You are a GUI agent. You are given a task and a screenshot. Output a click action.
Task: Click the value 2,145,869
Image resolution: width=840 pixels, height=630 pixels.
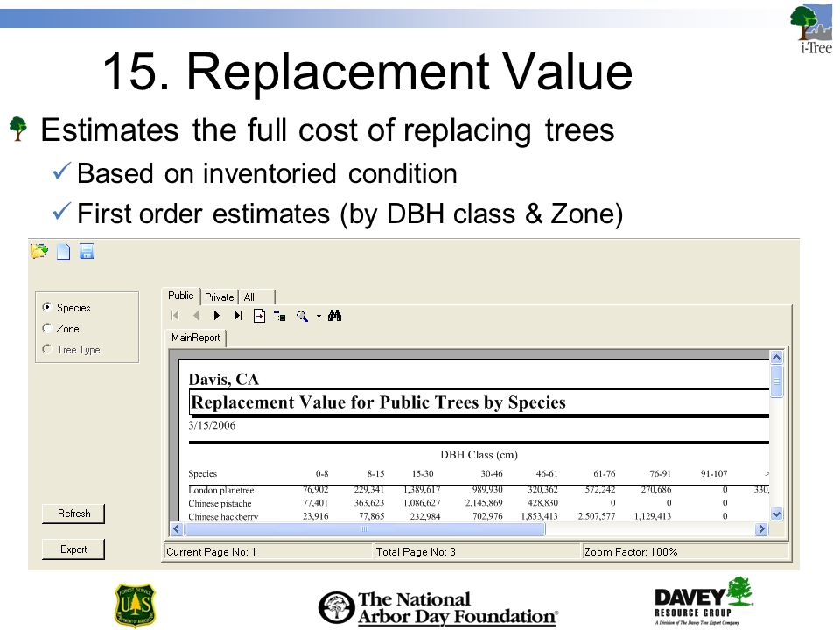(x=484, y=503)
